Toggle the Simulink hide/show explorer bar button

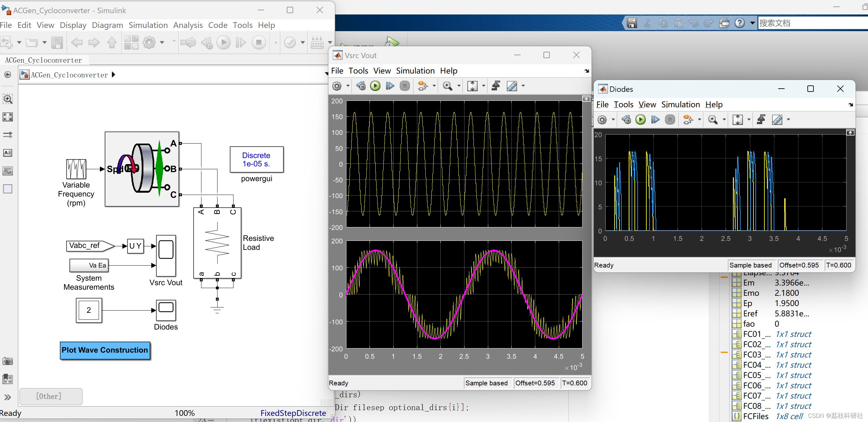point(8,75)
